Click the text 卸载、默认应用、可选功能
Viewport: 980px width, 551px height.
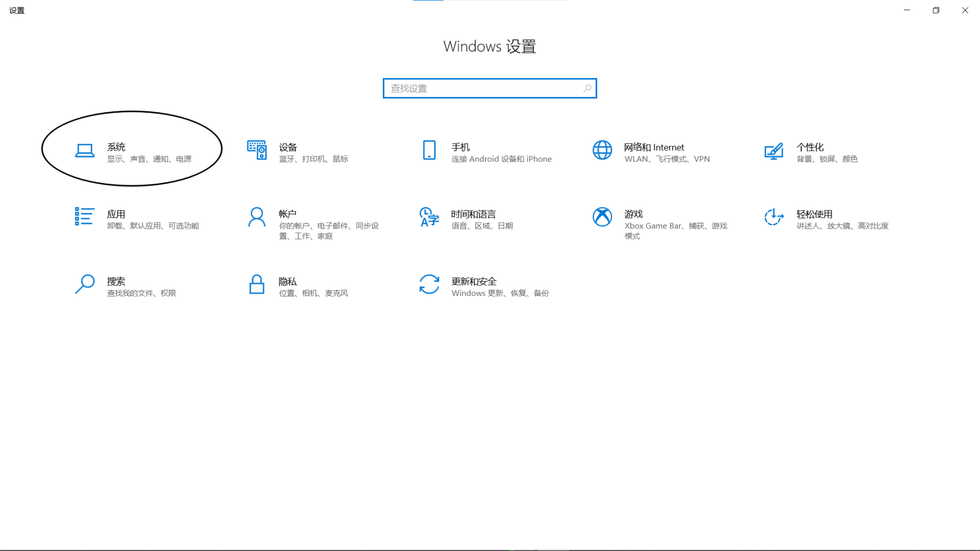click(153, 226)
